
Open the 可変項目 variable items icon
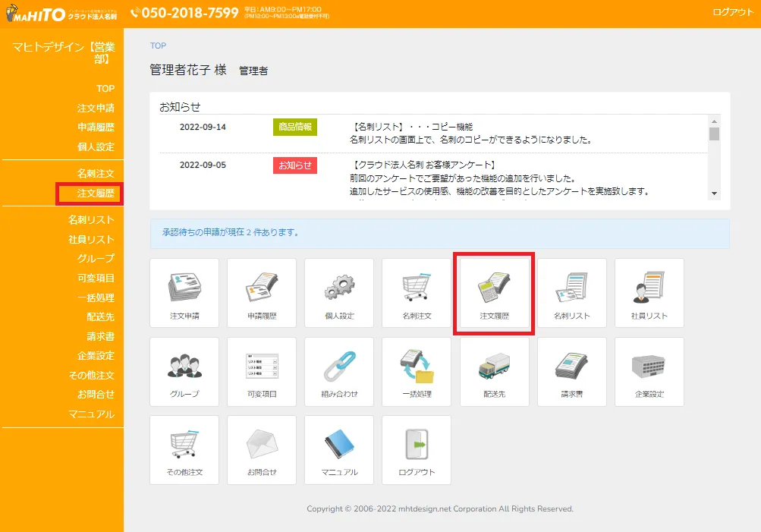(x=261, y=371)
